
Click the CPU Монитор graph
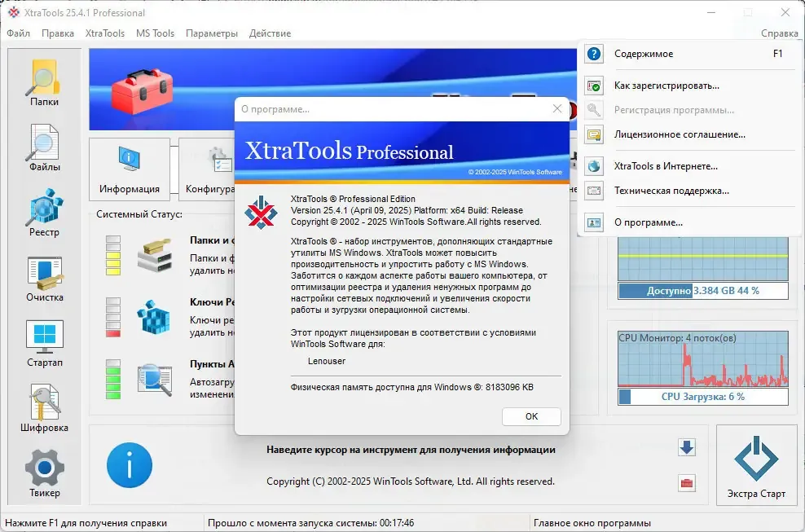[x=703, y=358]
